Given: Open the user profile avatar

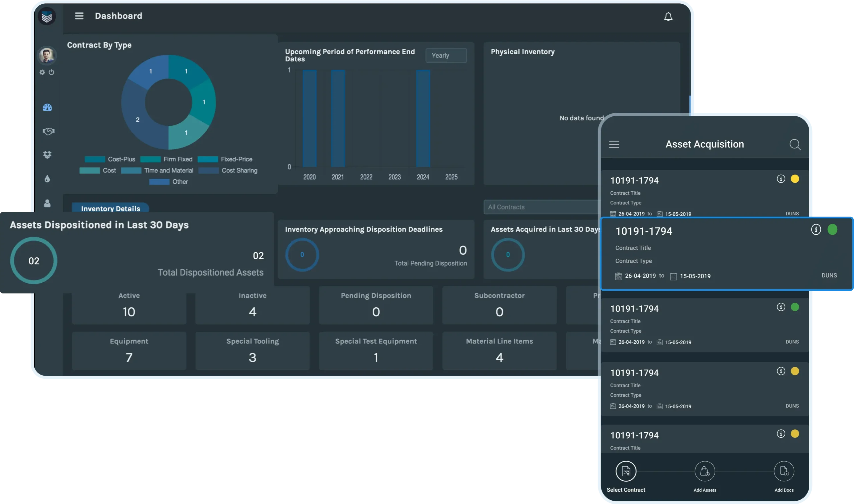Looking at the screenshot, I should 47,55.
